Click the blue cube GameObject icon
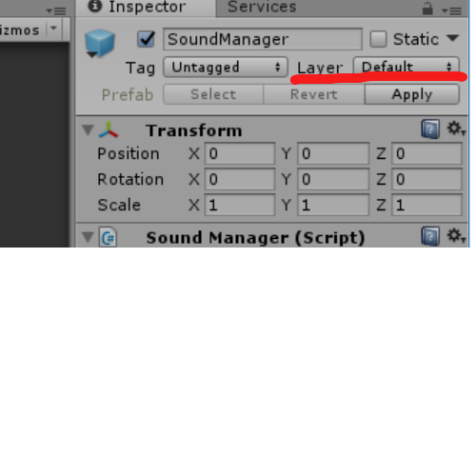476x476 pixels. point(100,43)
